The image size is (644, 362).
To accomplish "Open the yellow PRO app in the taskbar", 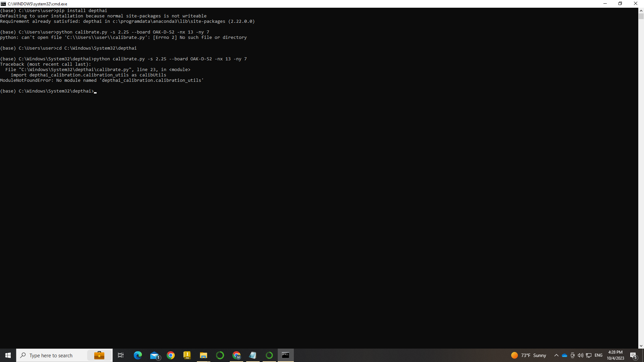I will click(x=187, y=355).
